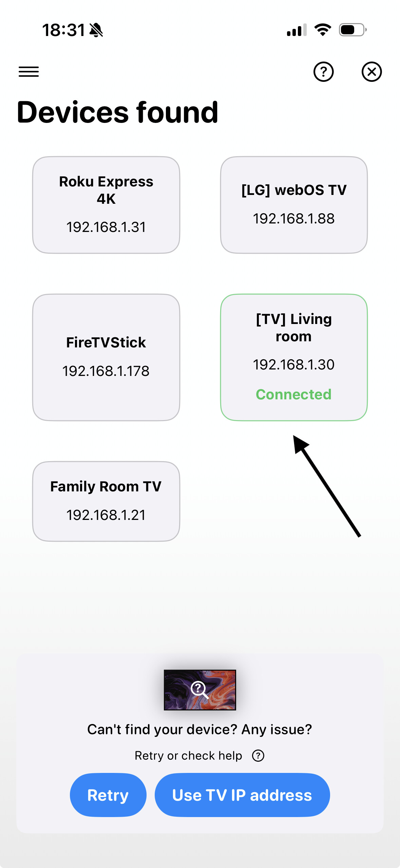Tap the Retry or check help text
Viewport: 400px width, 868px height.
tap(188, 756)
